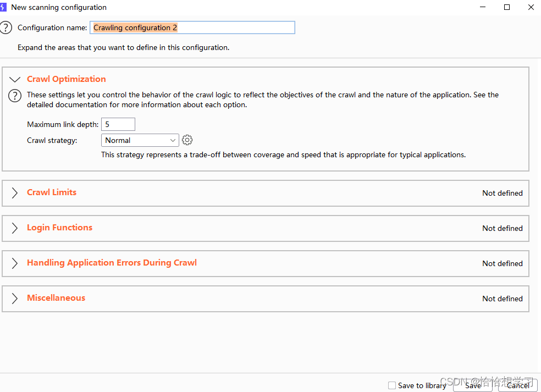Click the Login Functions heading text
Screen dimensions: 541x392
tap(60, 228)
